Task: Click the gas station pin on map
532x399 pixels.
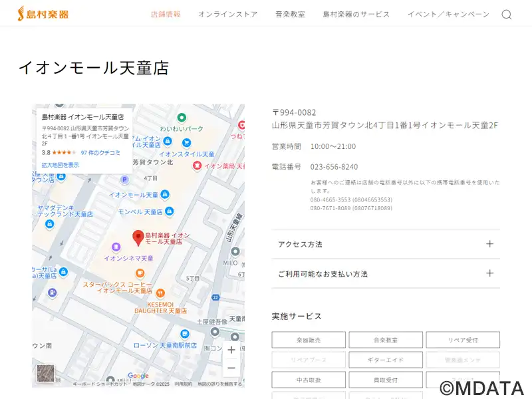Action: [52, 293]
